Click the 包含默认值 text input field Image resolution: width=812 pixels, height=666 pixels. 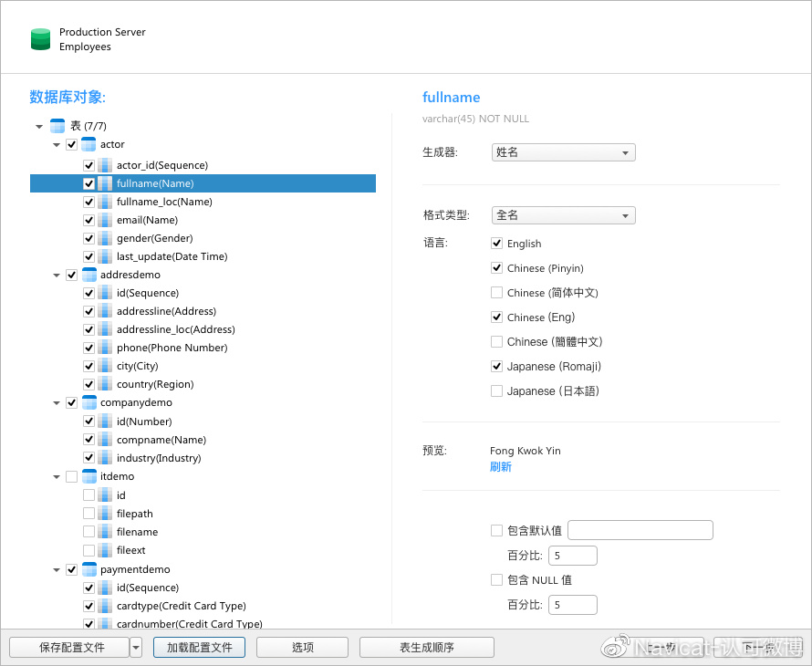(640, 530)
